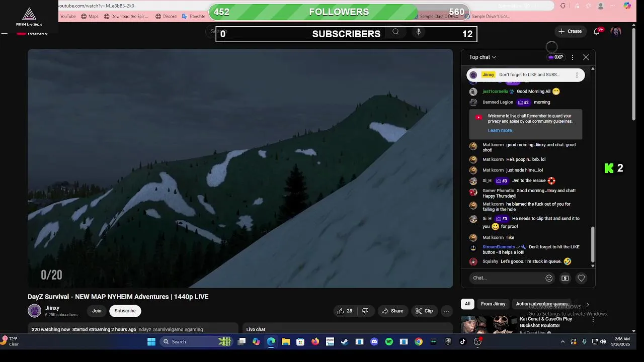Click the Create button
Screen dimensions: 644x362
[x=570, y=31]
